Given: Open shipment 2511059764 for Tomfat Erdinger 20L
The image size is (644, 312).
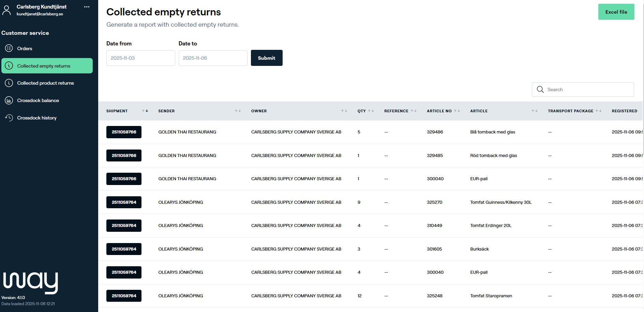Looking at the screenshot, I should [x=124, y=226].
